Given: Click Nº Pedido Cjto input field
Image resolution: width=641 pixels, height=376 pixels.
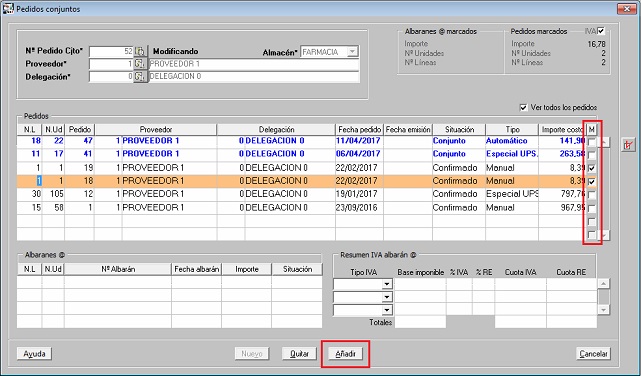Looking at the screenshot, I should click(112, 51).
